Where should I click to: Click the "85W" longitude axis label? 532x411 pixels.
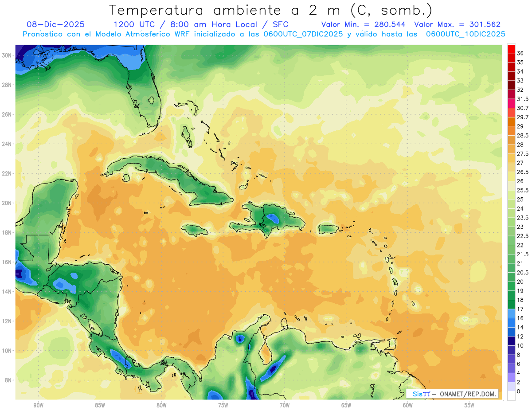pyautogui.click(x=100, y=405)
